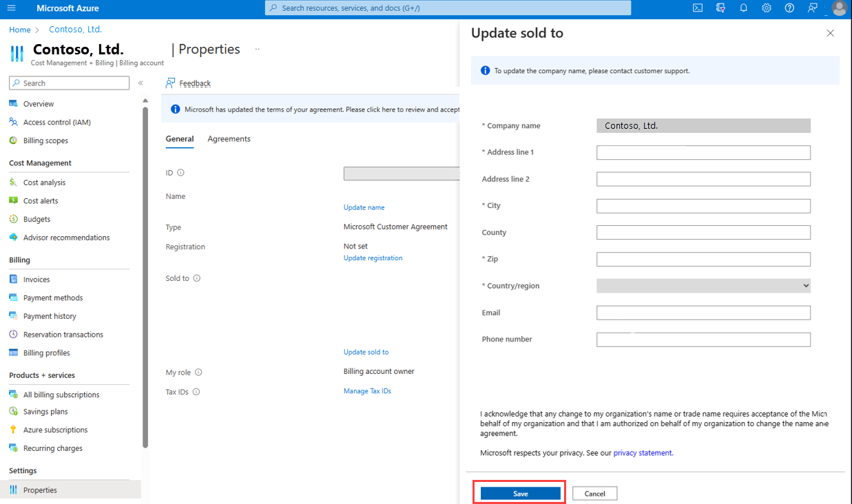Click the info icon next to ID
Viewport: 852px width, 504px height.
181,173
